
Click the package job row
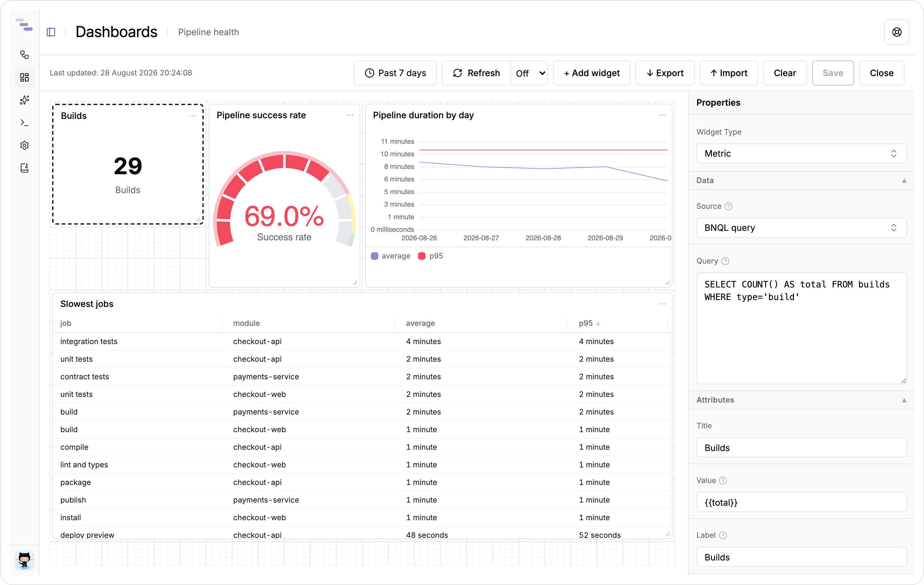pos(362,482)
